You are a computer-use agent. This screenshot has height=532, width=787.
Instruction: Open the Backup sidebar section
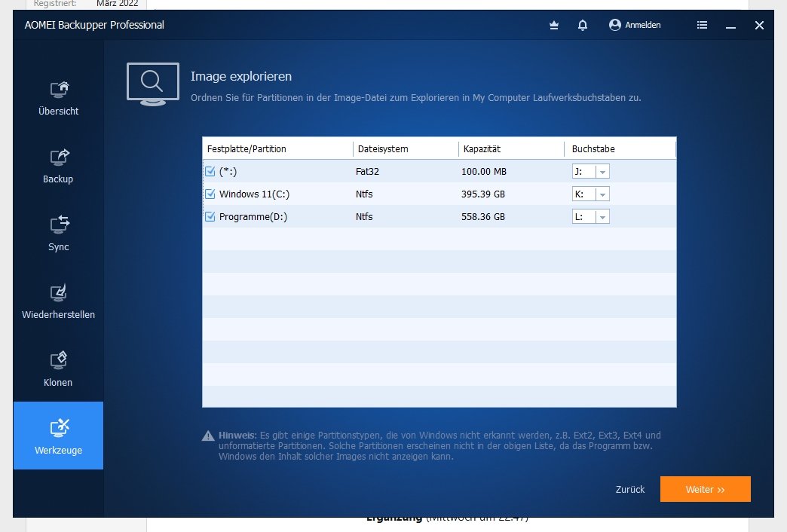(x=58, y=166)
